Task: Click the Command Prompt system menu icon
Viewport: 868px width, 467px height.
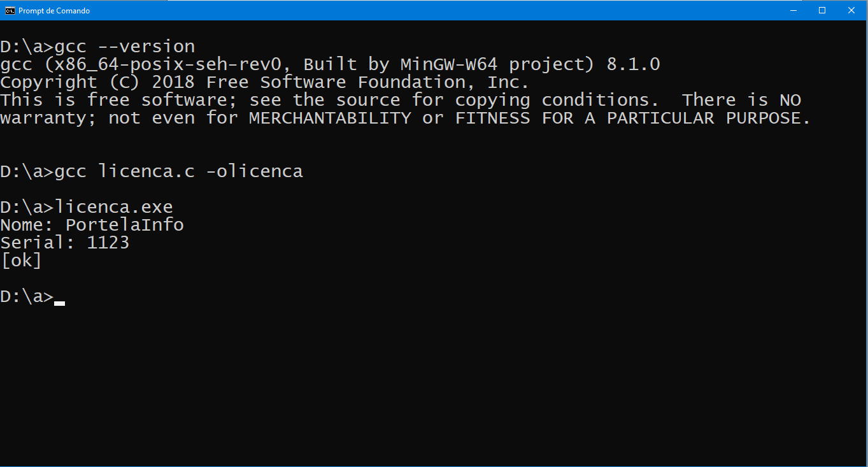Action: click(x=10, y=10)
